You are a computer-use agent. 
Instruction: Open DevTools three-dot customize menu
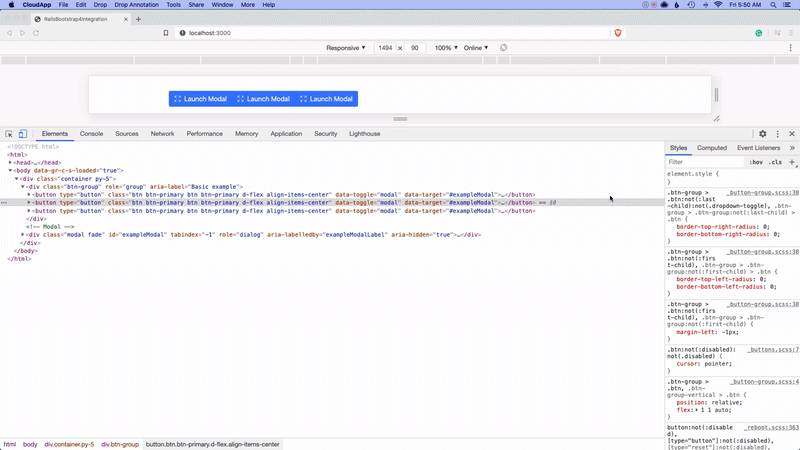(x=777, y=134)
